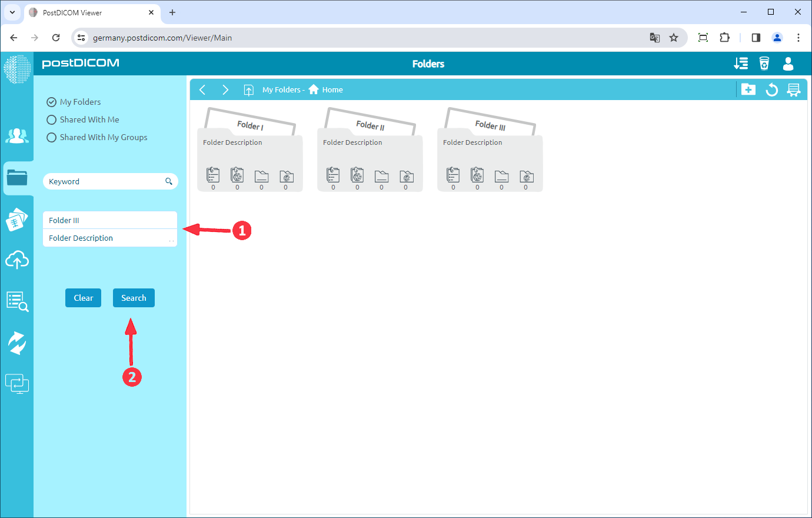This screenshot has height=518, width=812.
Task: Click the sort order icon in the header
Action: pyautogui.click(x=741, y=63)
